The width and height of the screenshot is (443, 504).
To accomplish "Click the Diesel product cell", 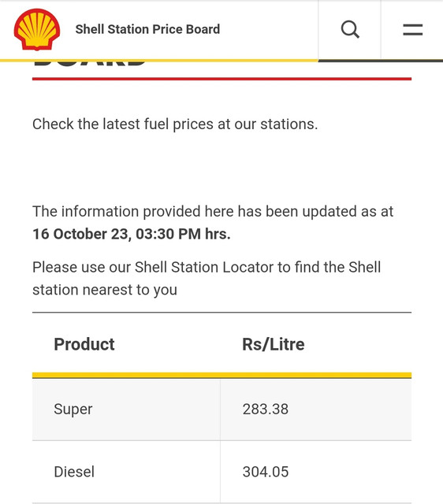I will (126, 472).
